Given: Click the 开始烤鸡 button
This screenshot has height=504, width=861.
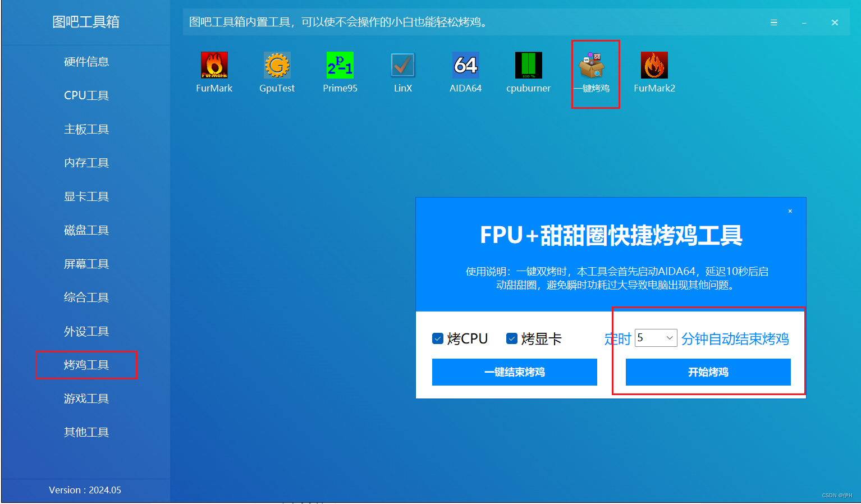Looking at the screenshot, I should (x=708, y=372).
